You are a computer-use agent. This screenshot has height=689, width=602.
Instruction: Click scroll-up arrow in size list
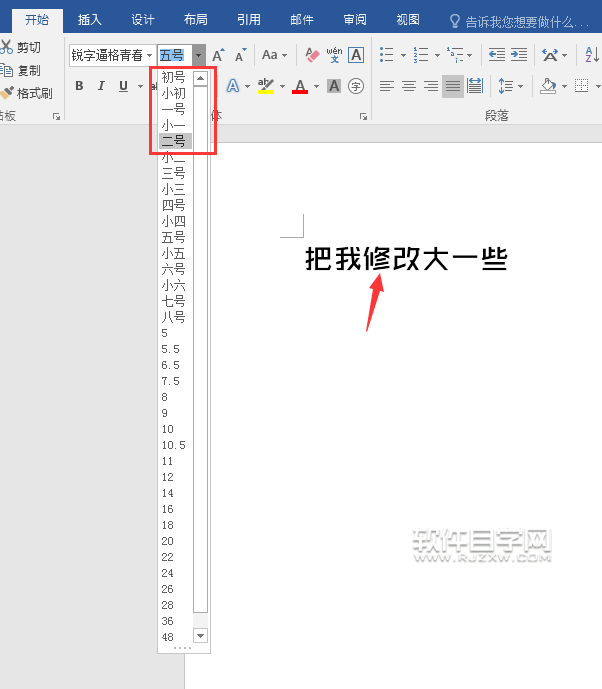(200, 78)
